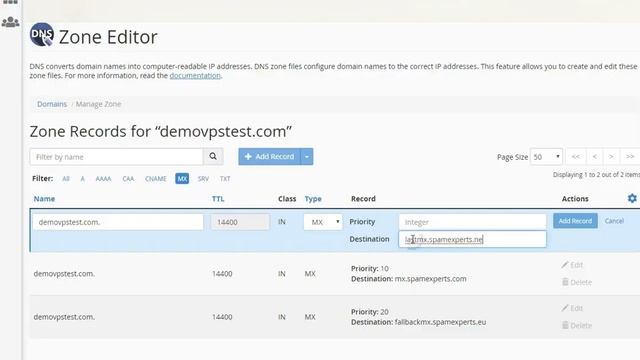This screenshot has width=640, height=360.
Task: Submit the new row's Add Record button
Action: point(575,221)
